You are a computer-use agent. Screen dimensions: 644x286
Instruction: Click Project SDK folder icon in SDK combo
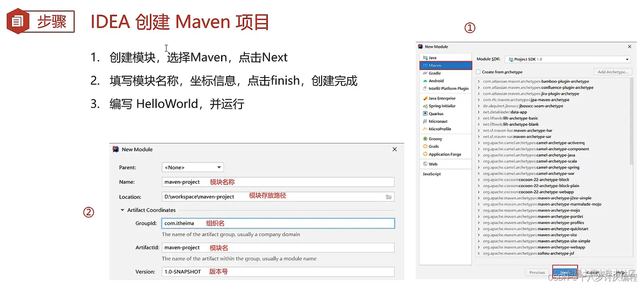pyautogui.click(x=511, y=59)
